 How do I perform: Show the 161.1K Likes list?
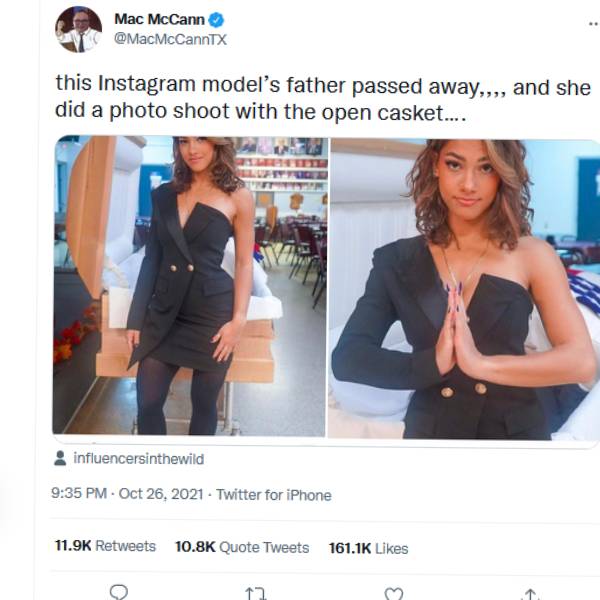click(368, 547)
